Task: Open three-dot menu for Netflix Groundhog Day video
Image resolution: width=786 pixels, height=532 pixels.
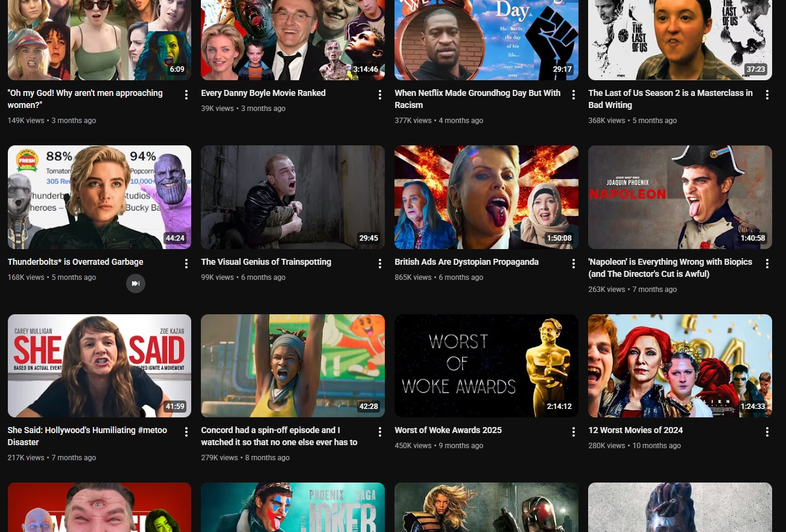Action: [574, 95]
